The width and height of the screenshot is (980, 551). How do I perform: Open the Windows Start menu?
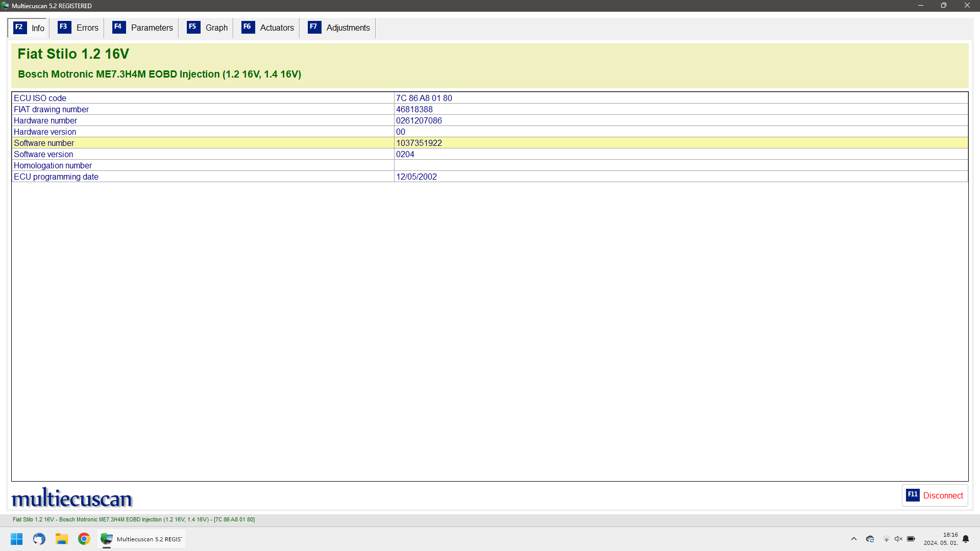(17, 539)
